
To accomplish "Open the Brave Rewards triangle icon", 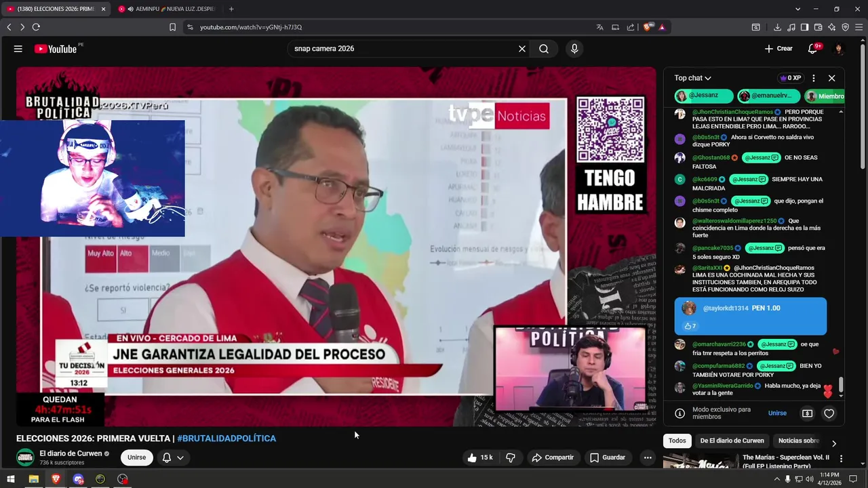I will click(662, 27).
